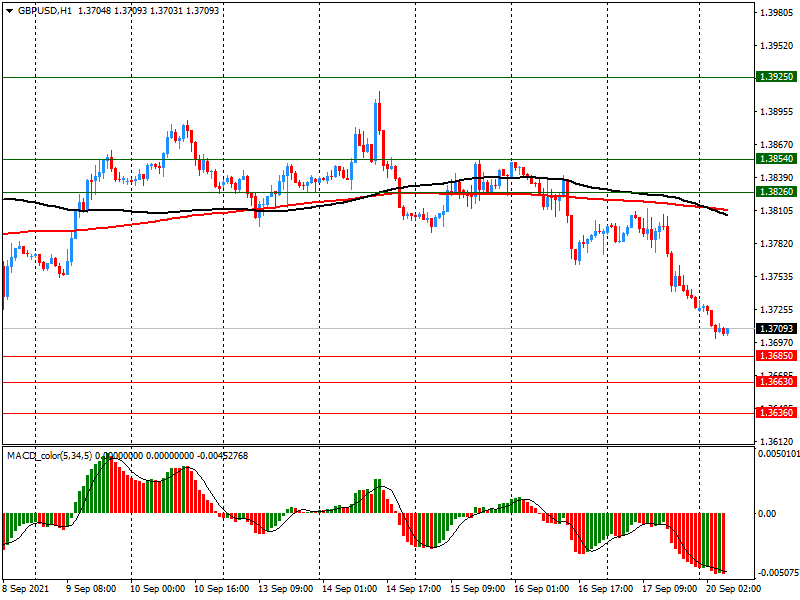800x600 pixels.
Task: Select the OHLC values 1.37048 1.37093 1.37031 1.37093
Action: click(x=148, y=11)
